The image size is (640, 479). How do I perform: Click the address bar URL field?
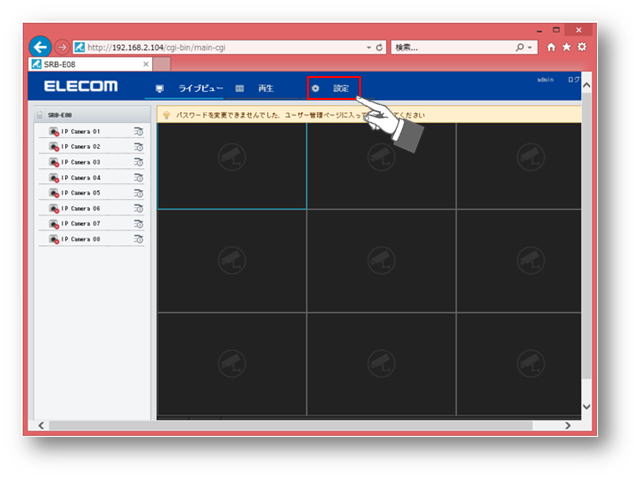click(220, 47)
